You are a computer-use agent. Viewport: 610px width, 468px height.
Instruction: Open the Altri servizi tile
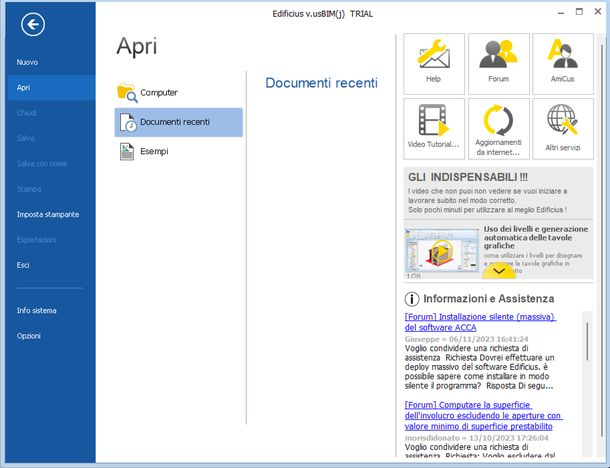pyautogui.click(x=563, y=129)
